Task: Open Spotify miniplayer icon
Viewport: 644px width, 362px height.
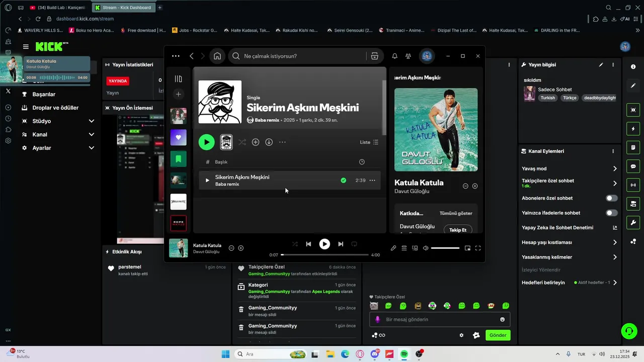Action: (x=467, y=248)
